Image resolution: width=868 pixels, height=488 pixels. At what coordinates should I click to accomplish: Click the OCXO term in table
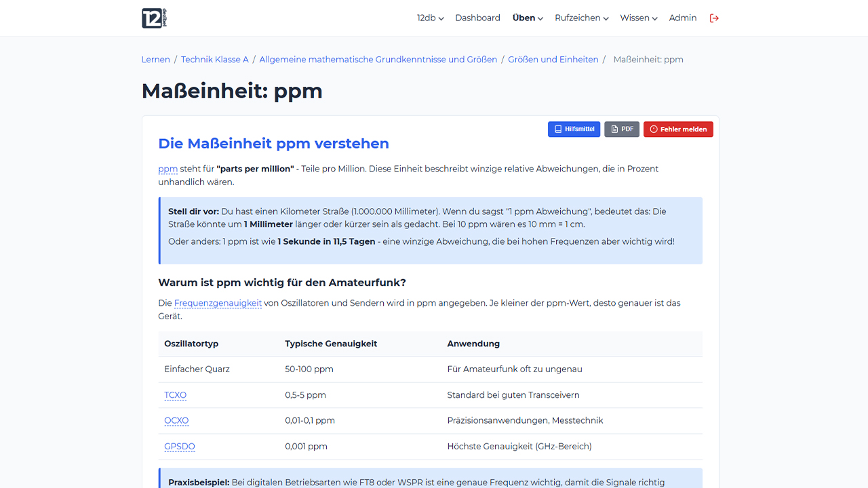pyautogui.click(x=176, y=421)
